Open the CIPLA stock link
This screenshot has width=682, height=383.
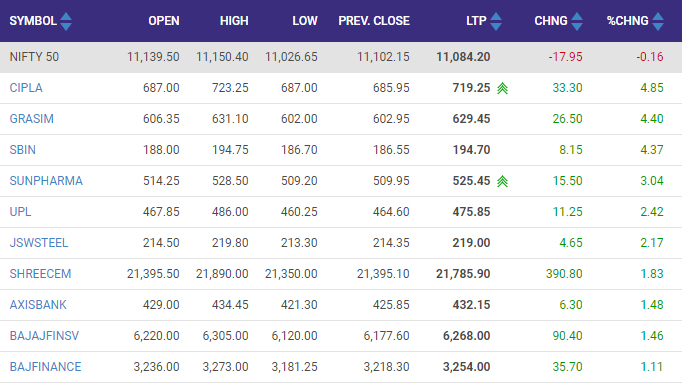point(26,88)
